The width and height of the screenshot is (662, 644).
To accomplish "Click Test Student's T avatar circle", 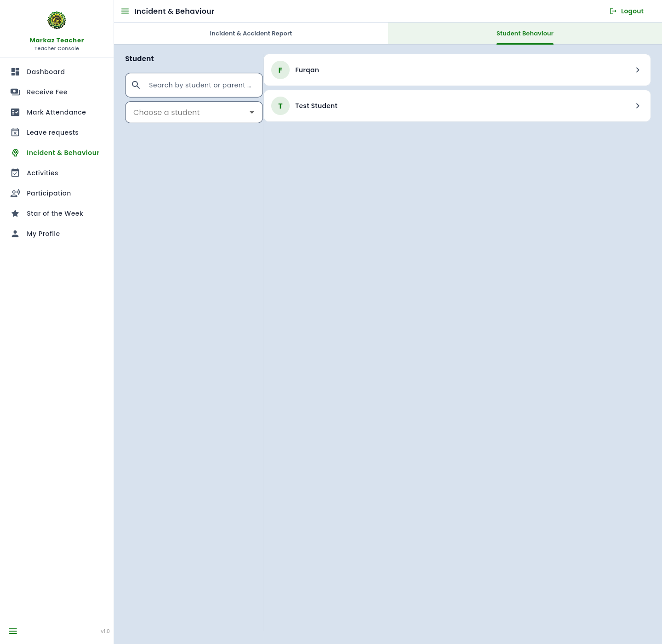I will (x=280, y=106).
